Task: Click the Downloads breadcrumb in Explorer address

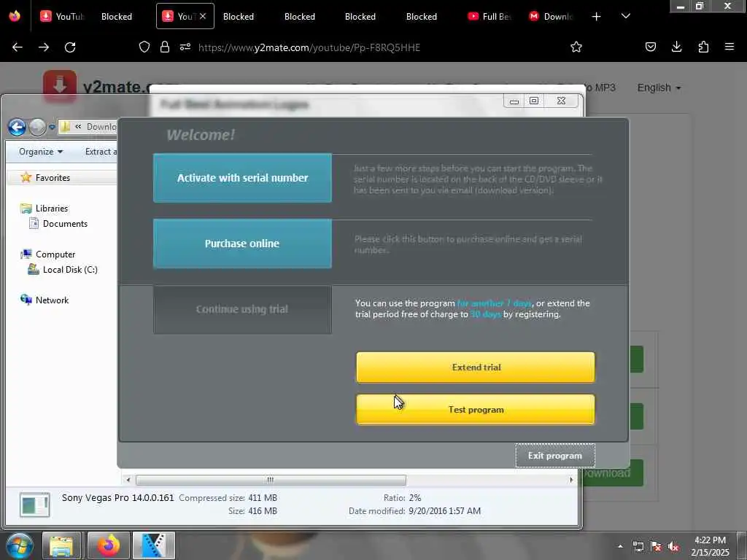Action: click(101, 127)
